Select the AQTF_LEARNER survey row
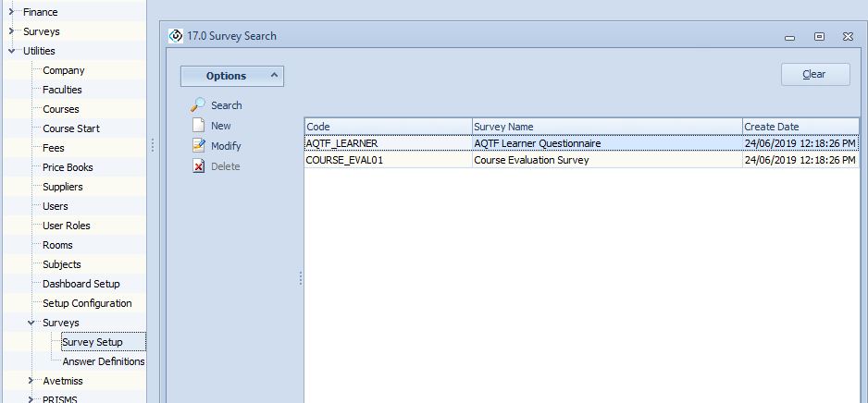This screenshot has height=403, width=868. (x=388, y=143)
